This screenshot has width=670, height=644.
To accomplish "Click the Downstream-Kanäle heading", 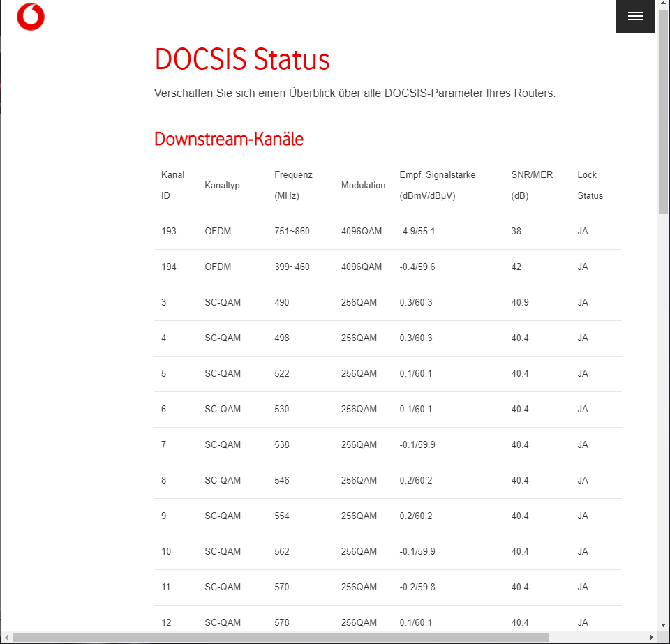I will 229,140.
